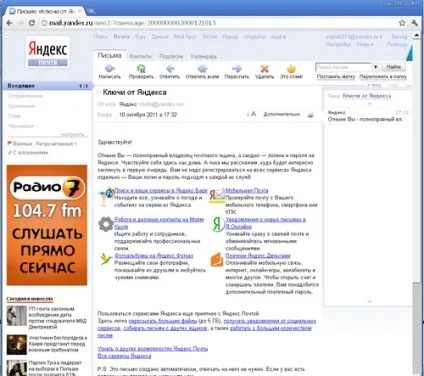The width and height of the screenshot is (424, 376).
Task: Click Все сервисы Яндекса link
Action: tap(124, 356)
